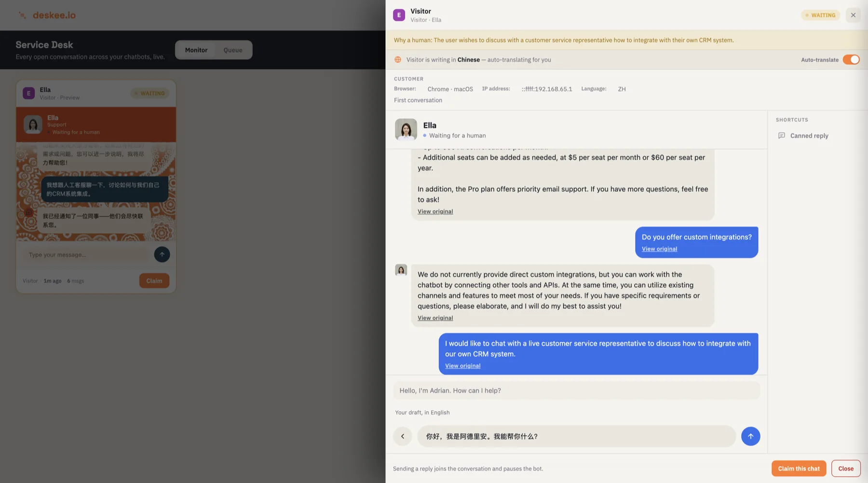Click the '6 msgs' count on Ella's card
Image resolution: width=868 pixels, height=483 pixels.
[76, 281]
